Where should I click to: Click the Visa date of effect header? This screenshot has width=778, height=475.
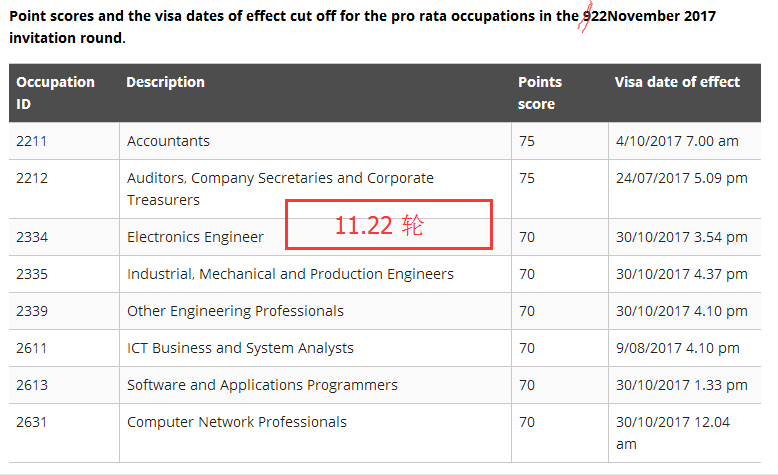point(677,82)
